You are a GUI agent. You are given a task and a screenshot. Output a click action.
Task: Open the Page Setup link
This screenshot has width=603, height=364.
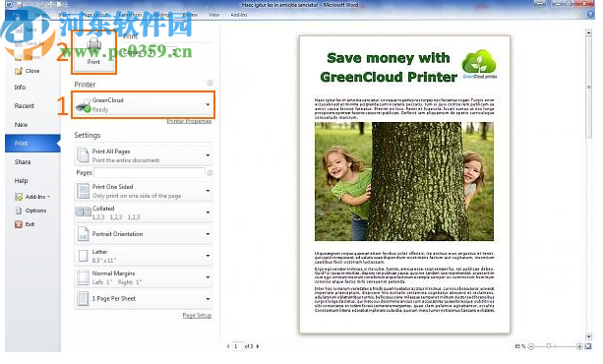click(197, 316)
